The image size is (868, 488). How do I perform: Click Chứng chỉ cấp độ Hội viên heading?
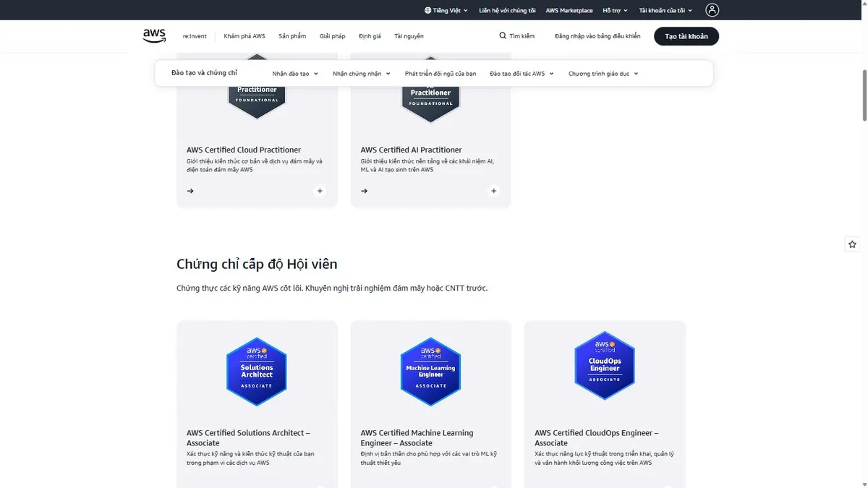point(257,264)
